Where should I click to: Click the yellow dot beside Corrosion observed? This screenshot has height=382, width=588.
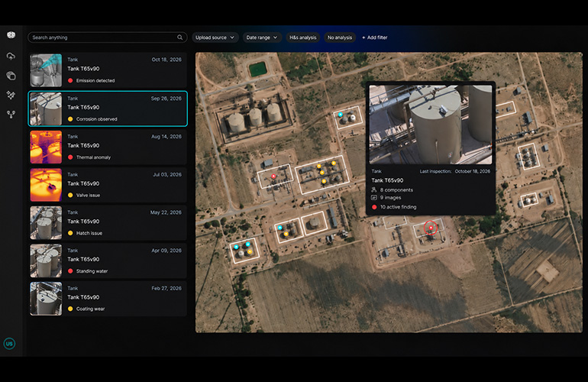[70, 119]
